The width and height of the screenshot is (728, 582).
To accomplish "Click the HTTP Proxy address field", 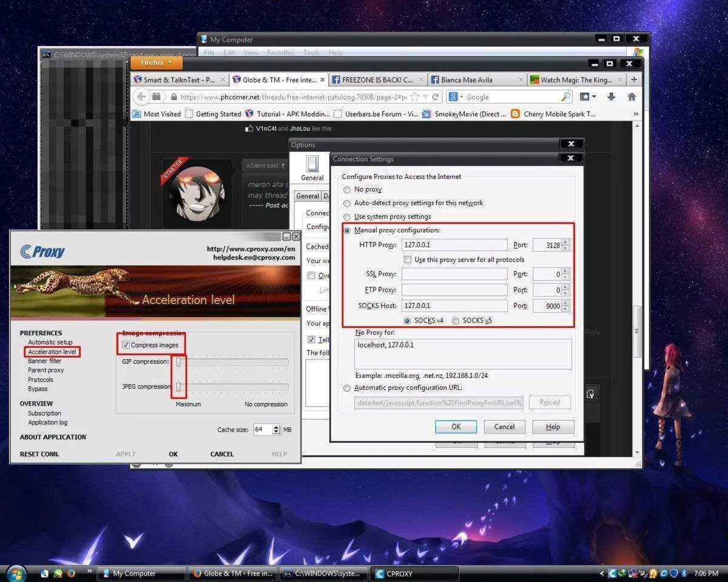I will [454, 245].
